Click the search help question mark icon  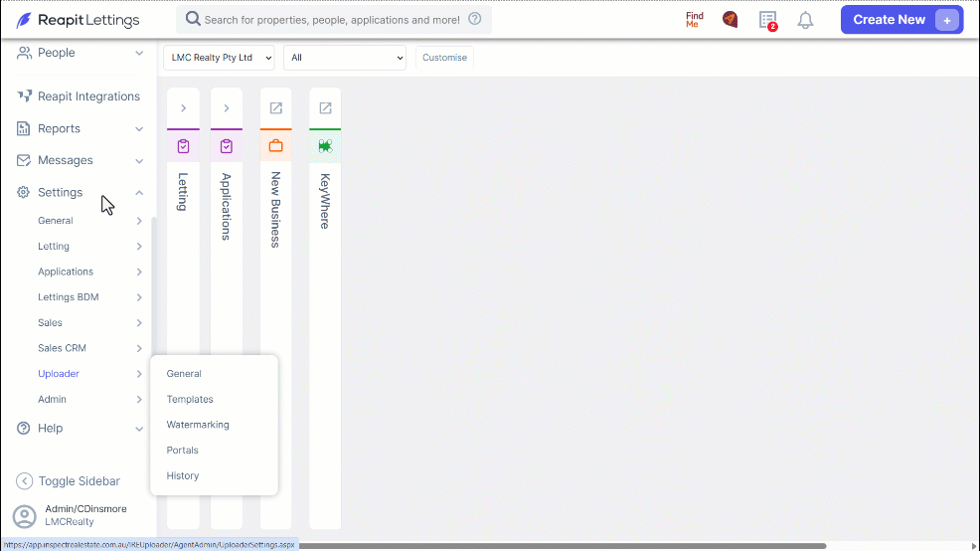475,19
